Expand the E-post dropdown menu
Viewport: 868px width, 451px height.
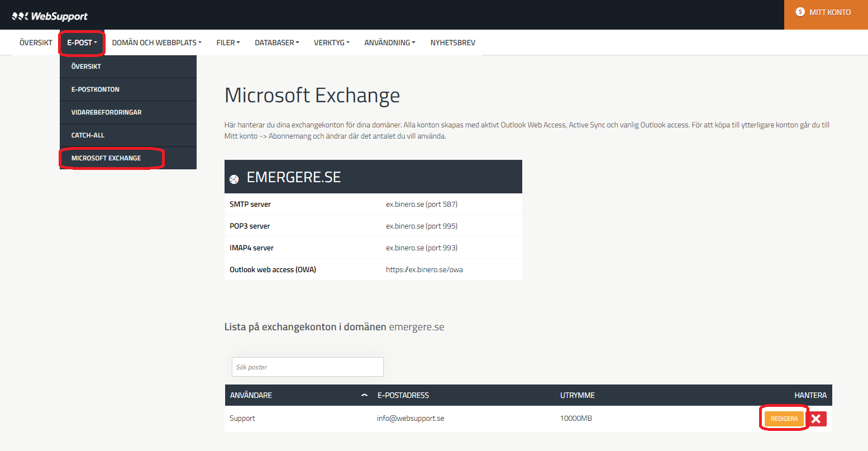point(82,42)
